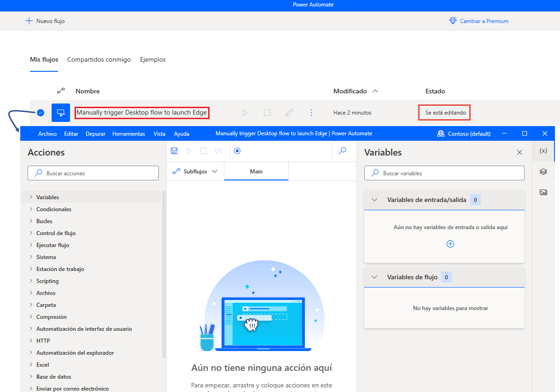The height and width of the screenshot is (392, 560).
Task: Open the Vista menu
Action: click(159, 134)
